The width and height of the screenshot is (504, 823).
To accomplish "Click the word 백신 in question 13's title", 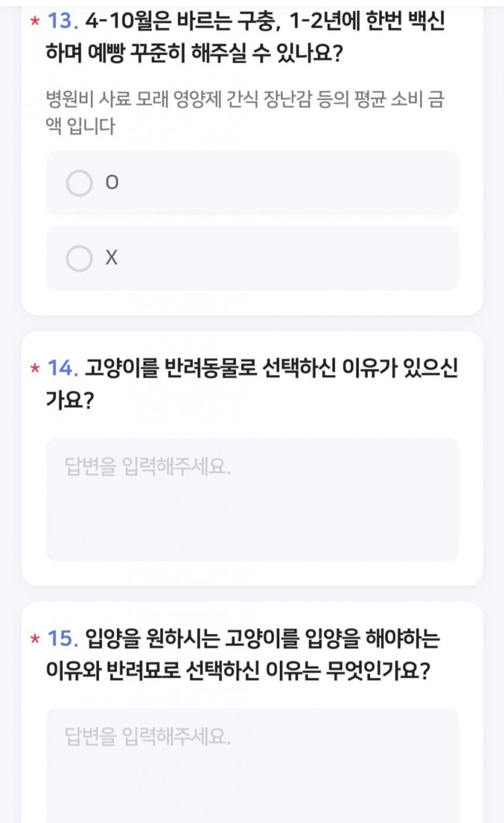I will click(x=423, y=22).
